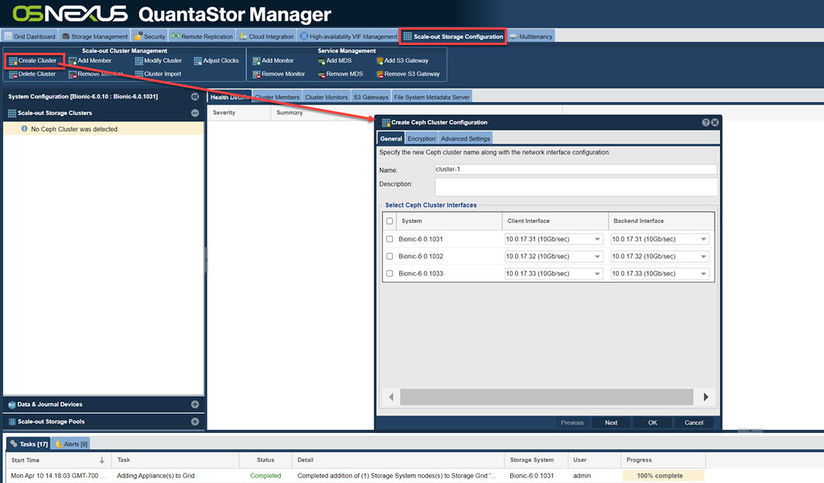Click the Create Cluster toolbar button
Viewport: 824px width, 483px height.
[x=33, y=61]
